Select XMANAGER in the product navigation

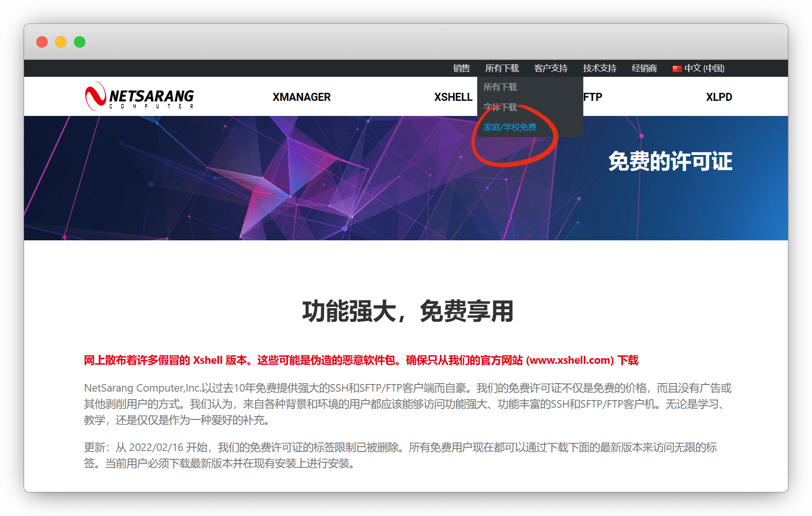301,97
